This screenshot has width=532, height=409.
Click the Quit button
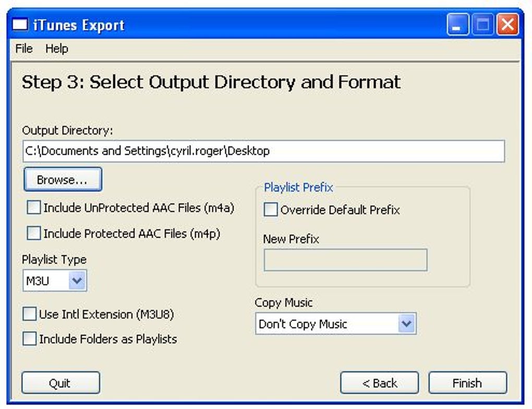(60, 383)
